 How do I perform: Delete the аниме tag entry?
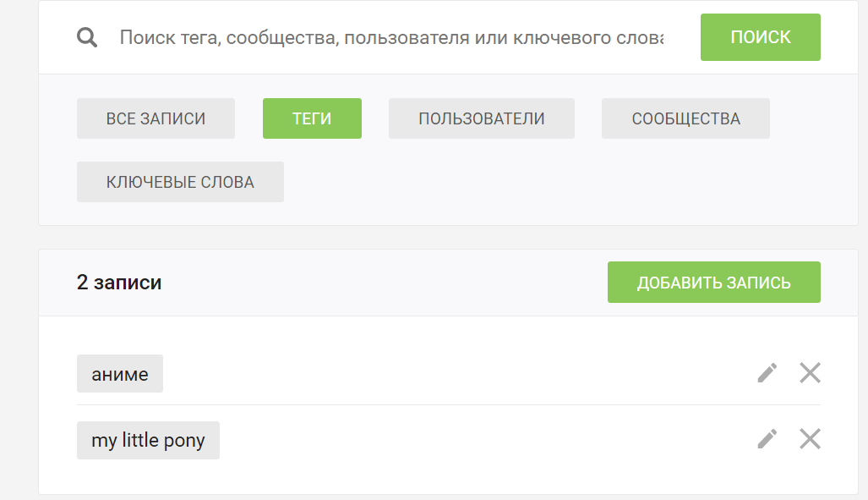coord(810,373)
